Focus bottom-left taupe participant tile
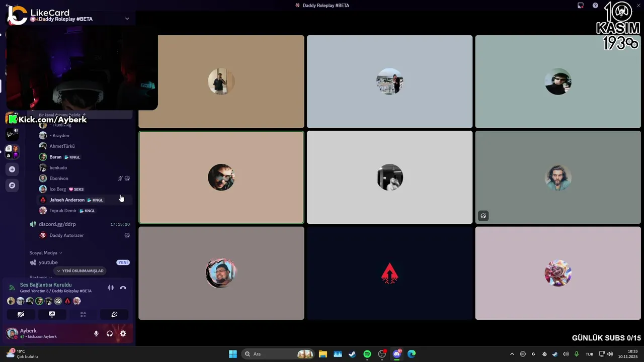Screen dimensions: 644x362 [221, 273]
